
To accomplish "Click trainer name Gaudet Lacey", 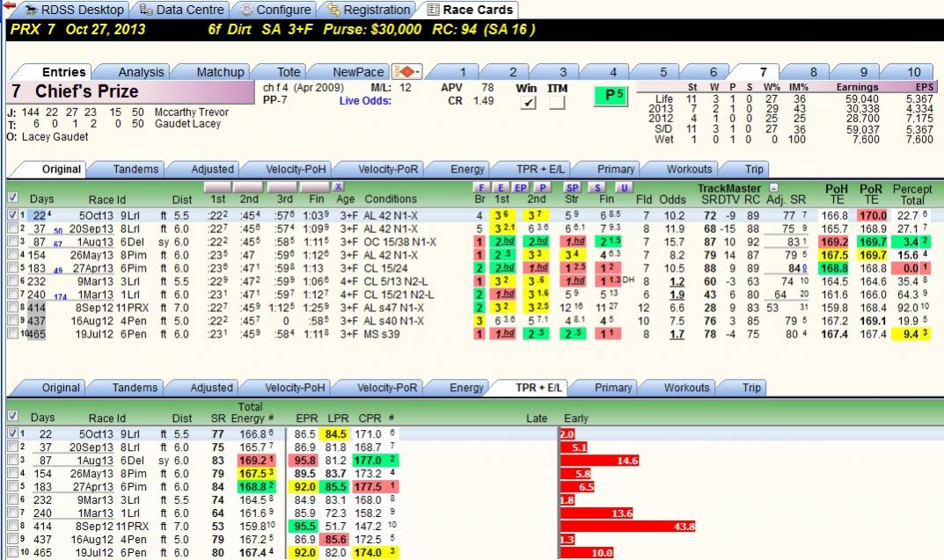I will [x=187, y=124].
